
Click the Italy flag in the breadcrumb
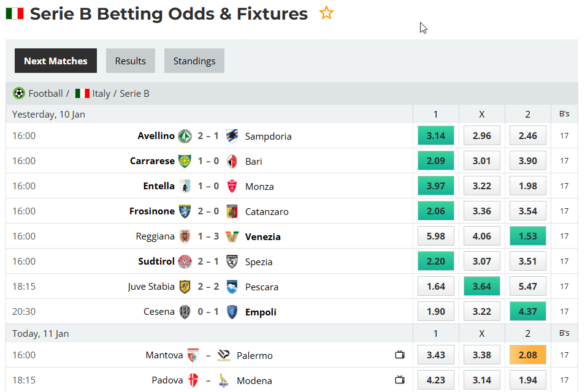point(82,93)
